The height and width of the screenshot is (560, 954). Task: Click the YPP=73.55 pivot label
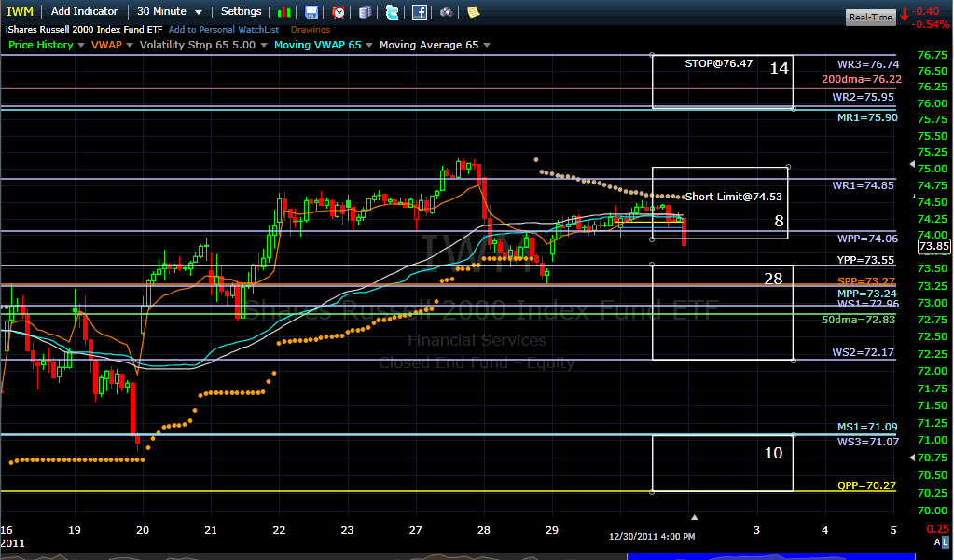click(x=865, y=260)
